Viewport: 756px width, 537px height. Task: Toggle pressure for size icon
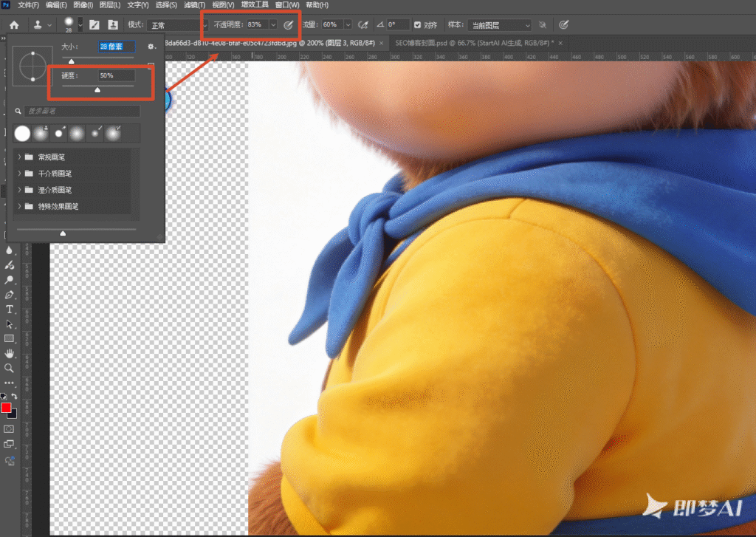point(563,24)
